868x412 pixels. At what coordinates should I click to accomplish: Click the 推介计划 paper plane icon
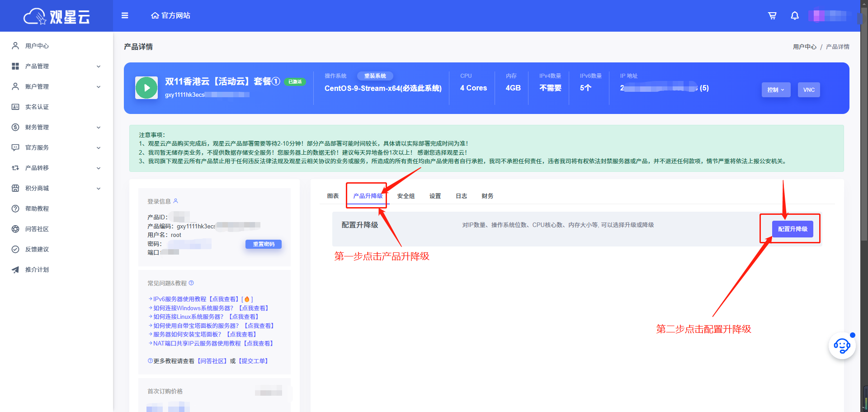click(15, 270)
